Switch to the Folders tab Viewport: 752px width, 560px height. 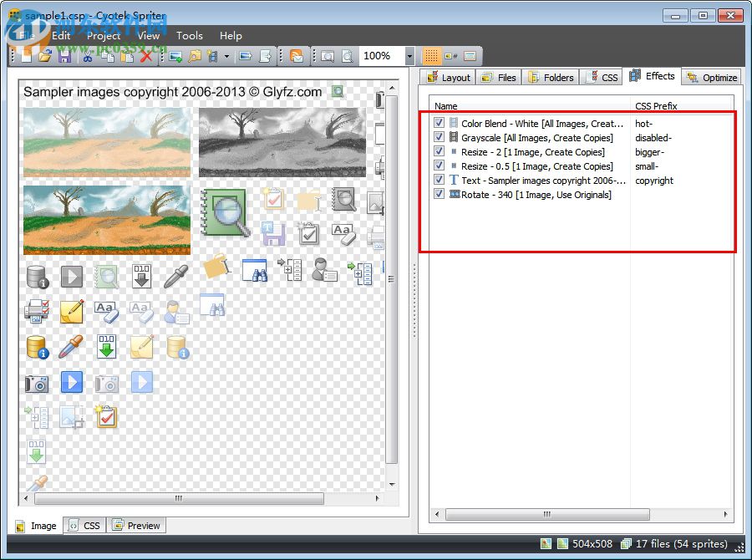coord(551,77)
